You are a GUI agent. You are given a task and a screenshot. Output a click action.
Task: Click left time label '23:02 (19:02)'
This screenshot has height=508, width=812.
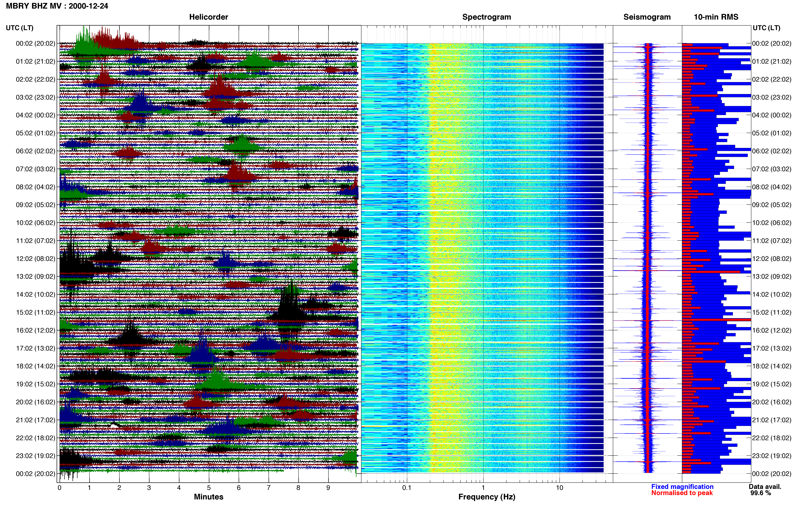point(36,456)
